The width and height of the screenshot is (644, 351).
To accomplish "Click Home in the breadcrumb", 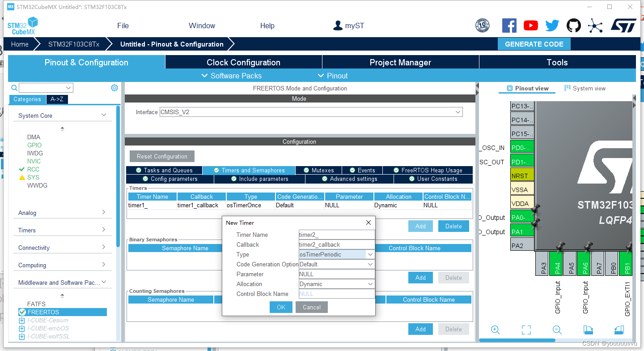I will tap(20, 44).
